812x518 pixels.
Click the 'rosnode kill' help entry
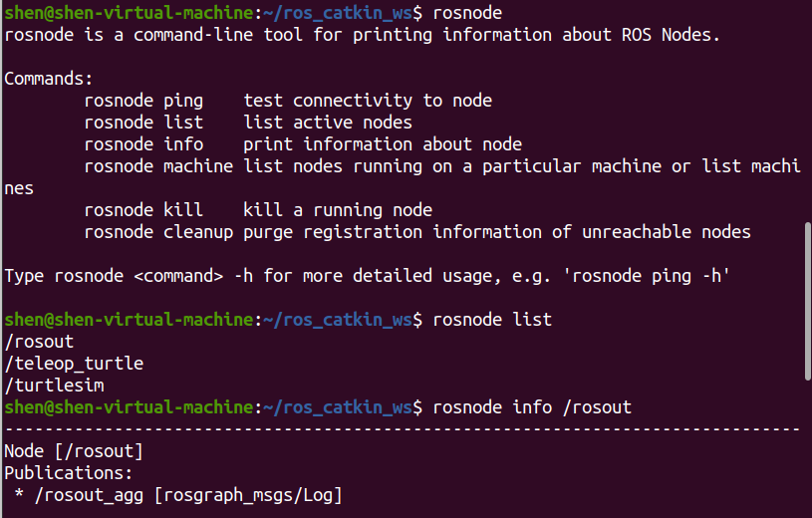143,210
